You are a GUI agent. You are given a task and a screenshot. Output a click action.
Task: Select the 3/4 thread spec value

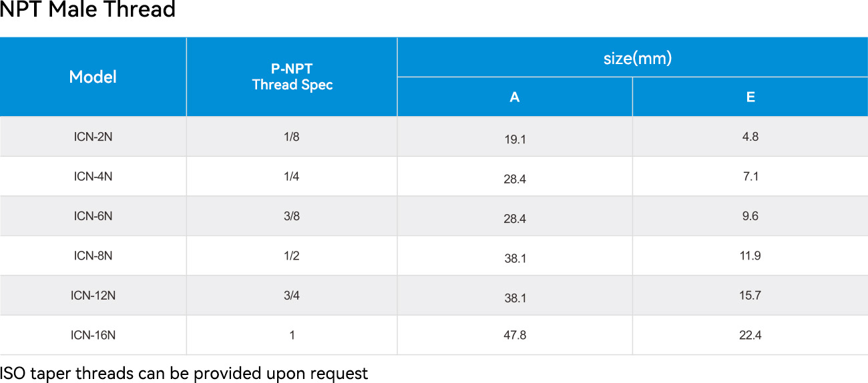click(x=292, y=295)
